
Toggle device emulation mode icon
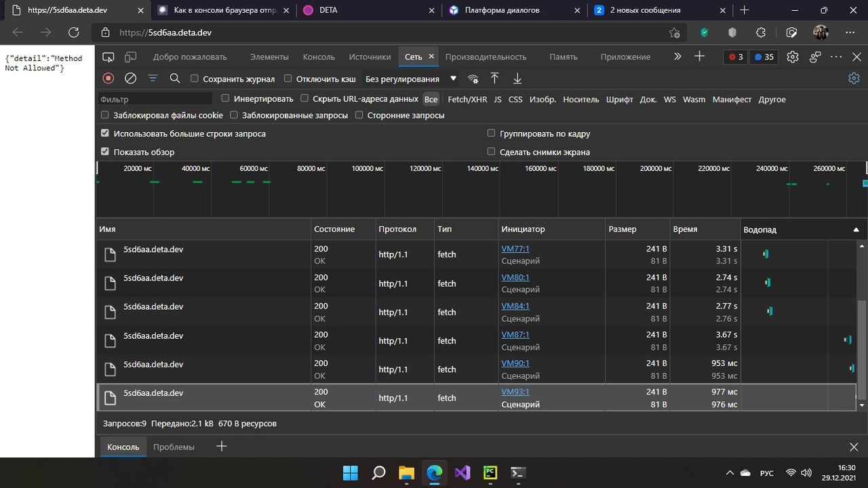(130, 57)
